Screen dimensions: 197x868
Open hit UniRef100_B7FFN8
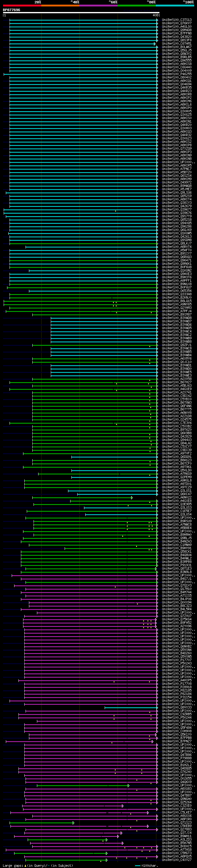(177, 33)
